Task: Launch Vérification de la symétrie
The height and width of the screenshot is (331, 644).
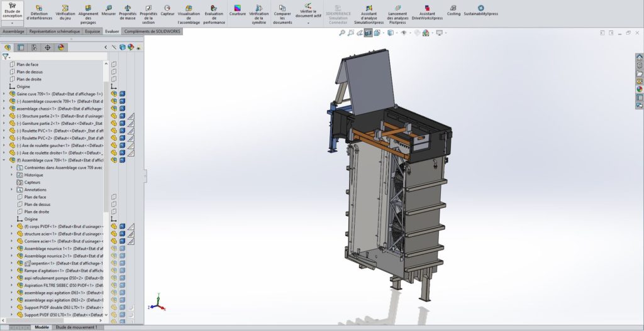Action: (258, 11)
